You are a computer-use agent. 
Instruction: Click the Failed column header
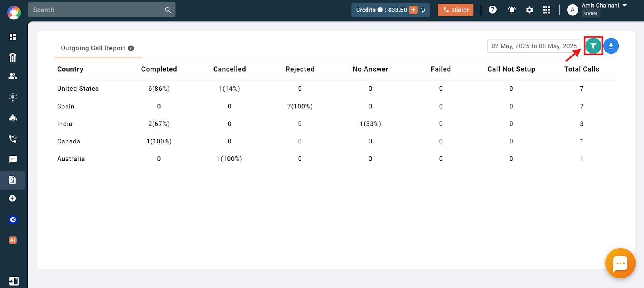pos(441,69)
